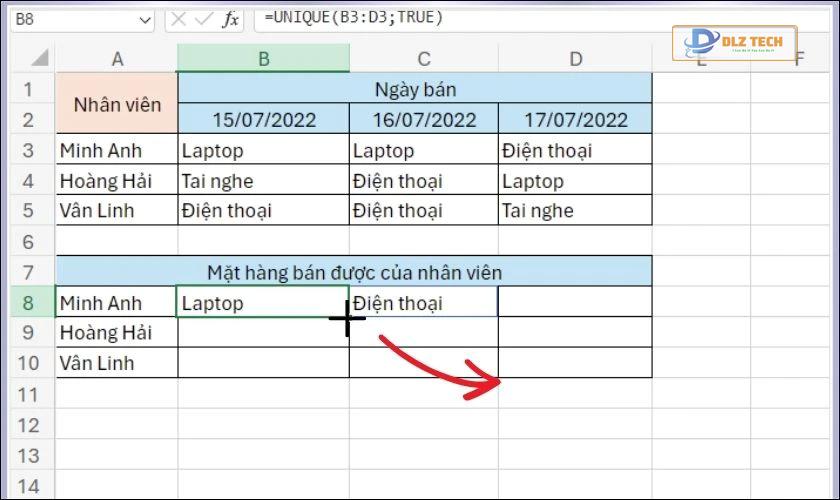
Task: Select "Hoàng Hải" cell in row 4
Action: coord(117,180)
